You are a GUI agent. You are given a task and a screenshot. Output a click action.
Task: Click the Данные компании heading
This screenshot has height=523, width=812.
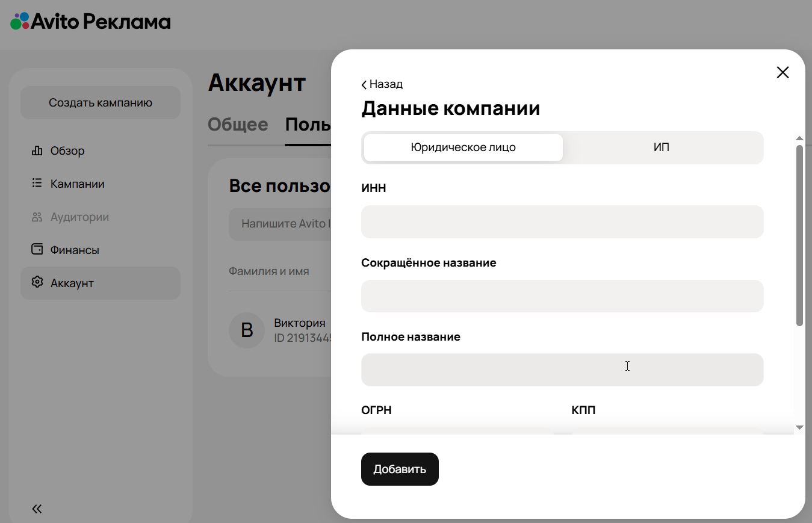(450, 108)
